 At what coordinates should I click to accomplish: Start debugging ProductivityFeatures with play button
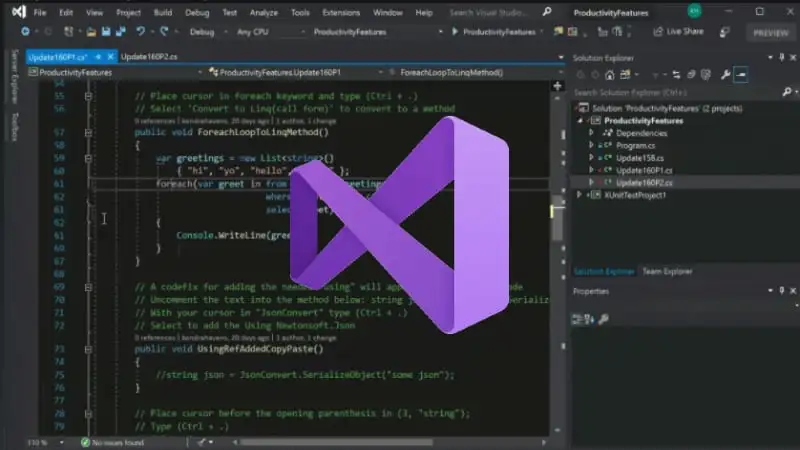[455, 32]
